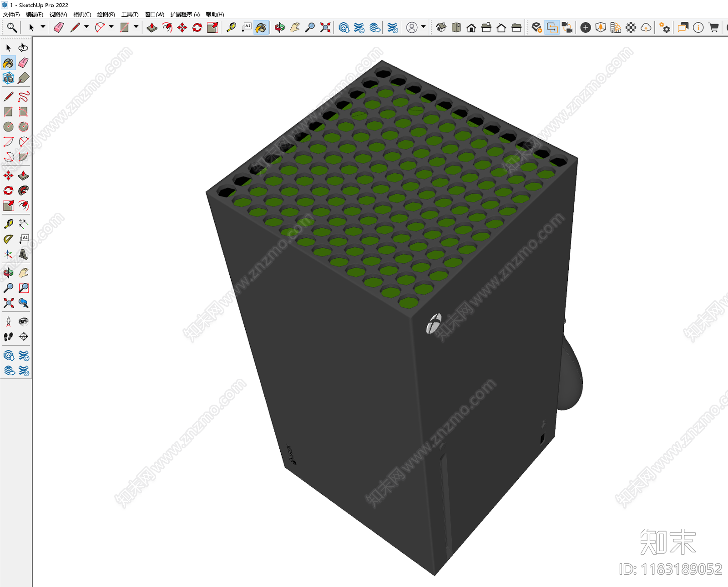This screenshot has width=728, height=587.
Task: Open the 编辑(E) menu
Action: [x=35, y=15]
